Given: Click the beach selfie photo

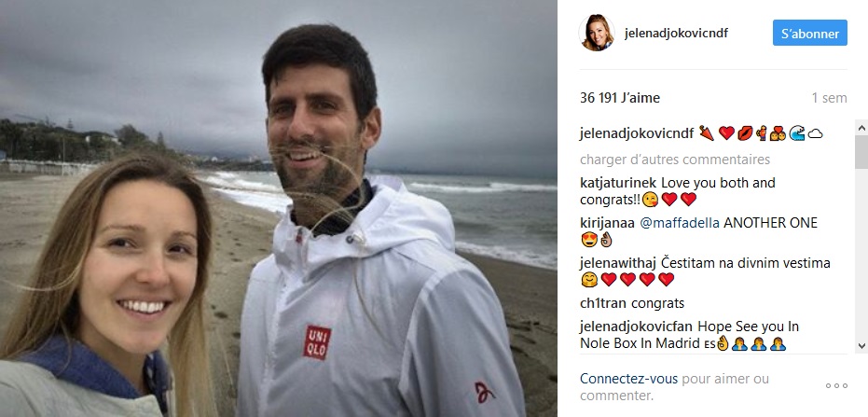Looking at the screenshot, I should [x=279, y=208].
